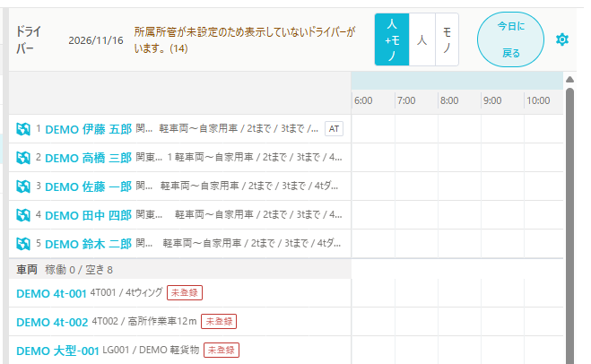Open driver DEMO 高橋 三郎

point(88,158)
